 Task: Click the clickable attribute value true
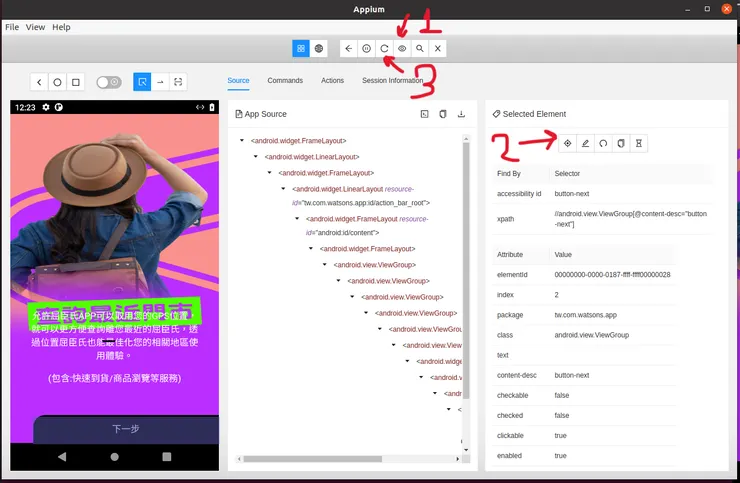pyautogui.click(x=560, y=435)
